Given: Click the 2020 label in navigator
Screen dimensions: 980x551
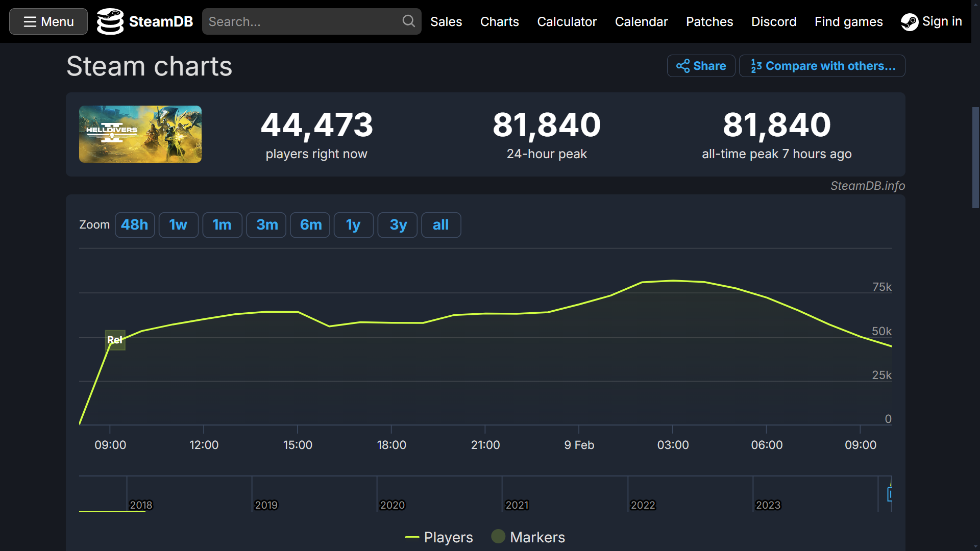Looking at the screenshot, I should tap(393, 505).
